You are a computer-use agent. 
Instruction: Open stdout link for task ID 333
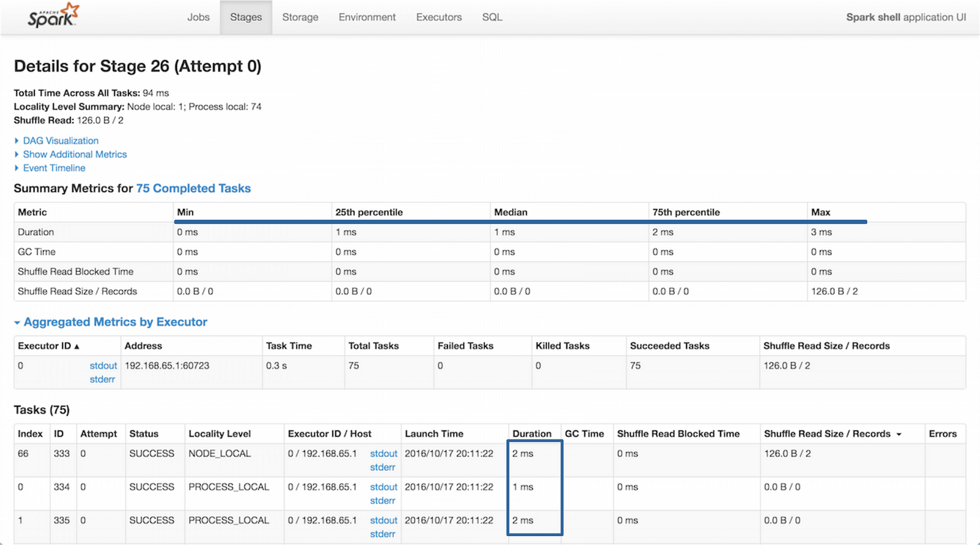point(383,454)
